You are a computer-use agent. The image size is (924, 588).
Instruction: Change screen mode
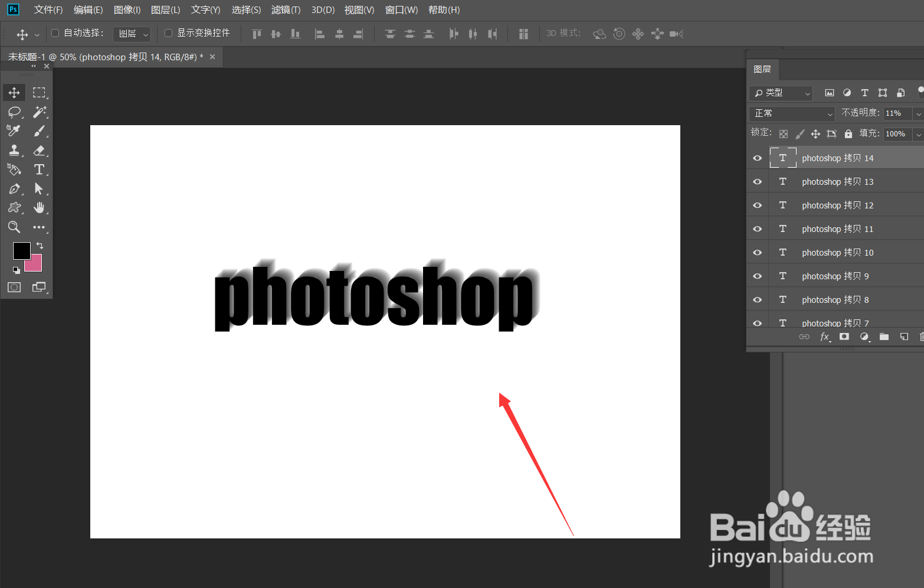pos(39,288)
